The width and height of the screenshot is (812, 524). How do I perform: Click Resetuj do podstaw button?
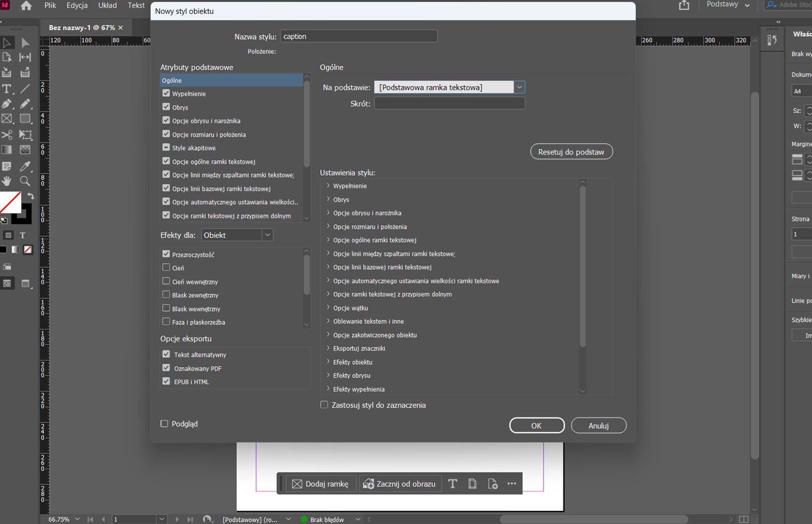571,152
